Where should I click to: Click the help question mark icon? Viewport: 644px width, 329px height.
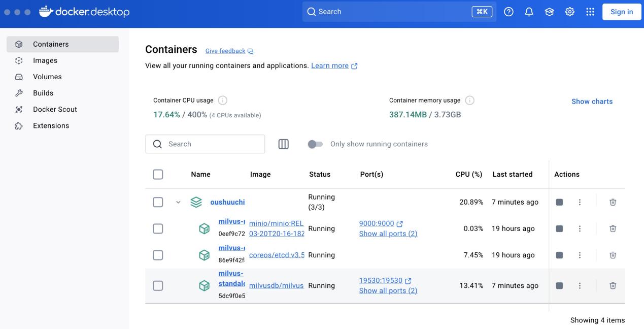coord(509,12)
